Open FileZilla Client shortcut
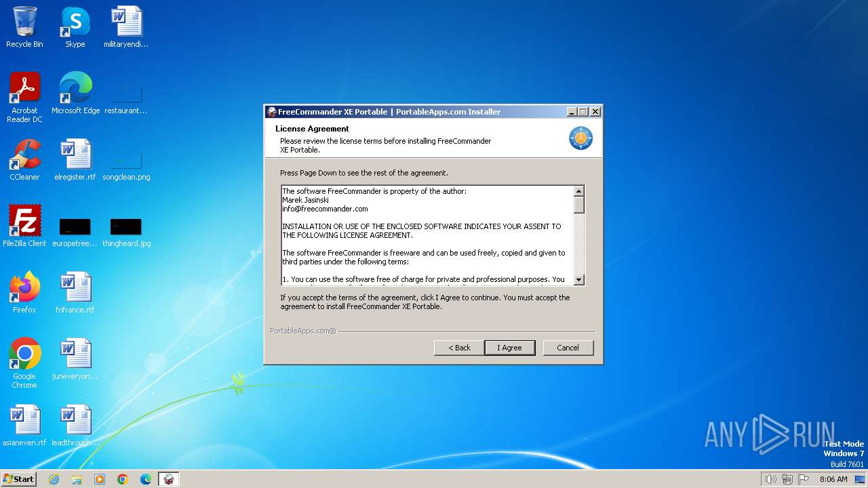868x488 pixels. point(24,226)
